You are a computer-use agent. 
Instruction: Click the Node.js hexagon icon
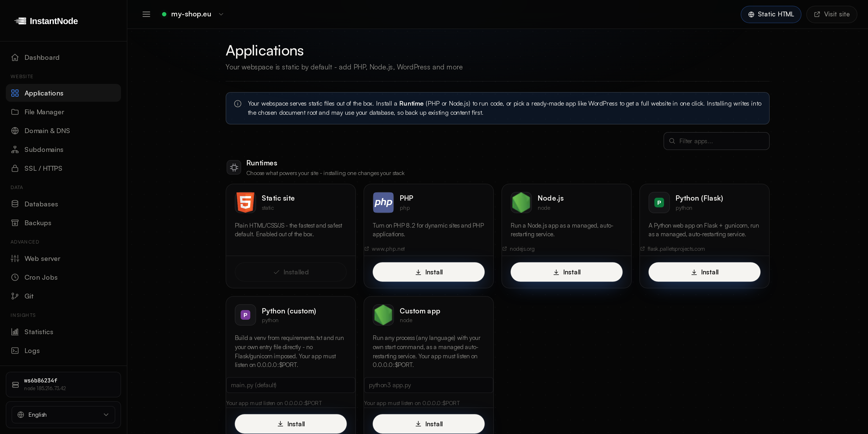coord(521,202)
